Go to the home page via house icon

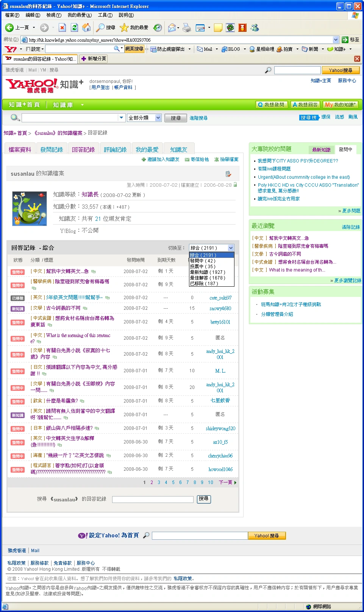(86, 28)
